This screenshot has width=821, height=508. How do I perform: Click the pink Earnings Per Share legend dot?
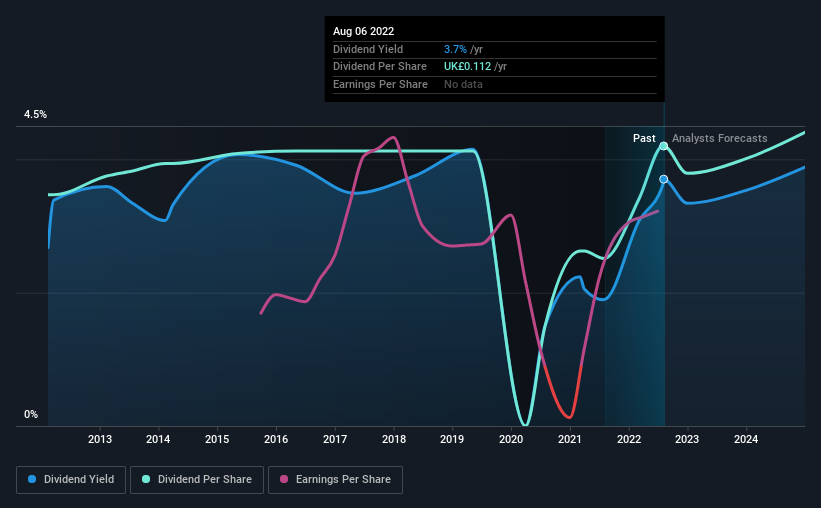284,479
